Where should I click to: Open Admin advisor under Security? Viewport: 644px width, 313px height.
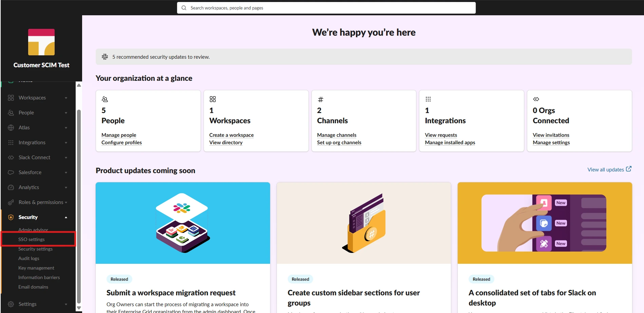[33, 230]
